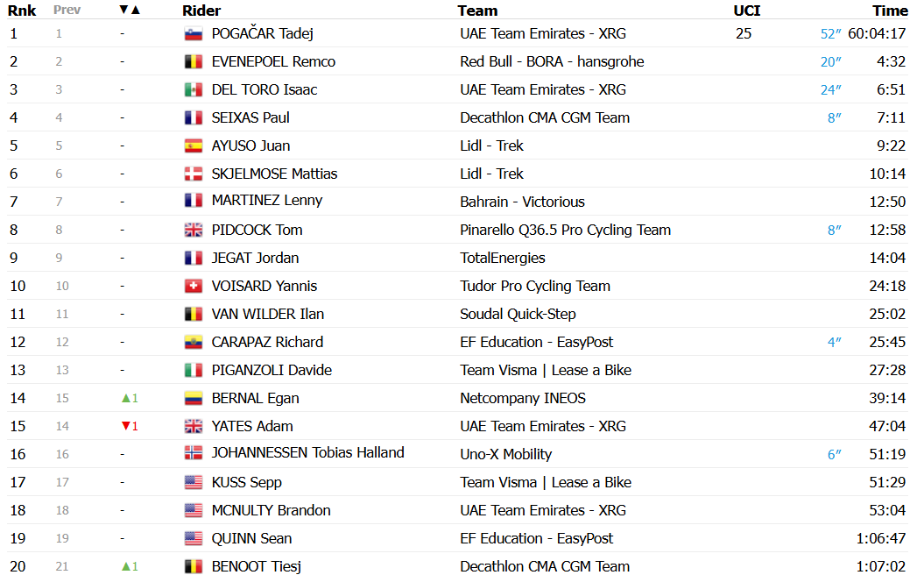Sort the table by Rnk column header
This screenshot has height=575, width=924.
[22, 11]
